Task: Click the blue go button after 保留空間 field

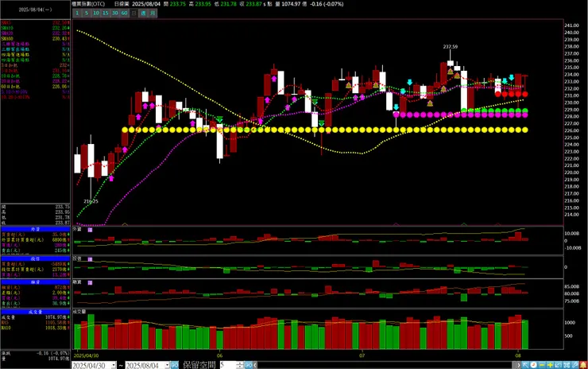Action: coord(249,365)
